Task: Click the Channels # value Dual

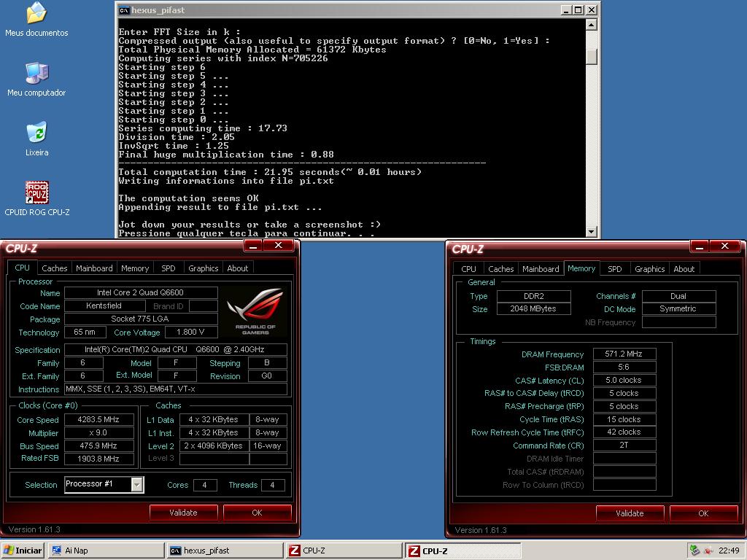Action: coord(678,296)
